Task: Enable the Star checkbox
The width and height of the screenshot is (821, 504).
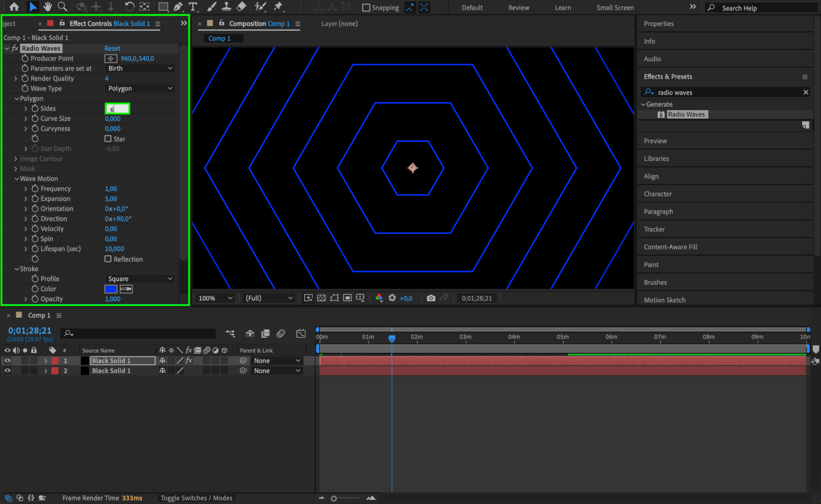Action: coord(108,139)
